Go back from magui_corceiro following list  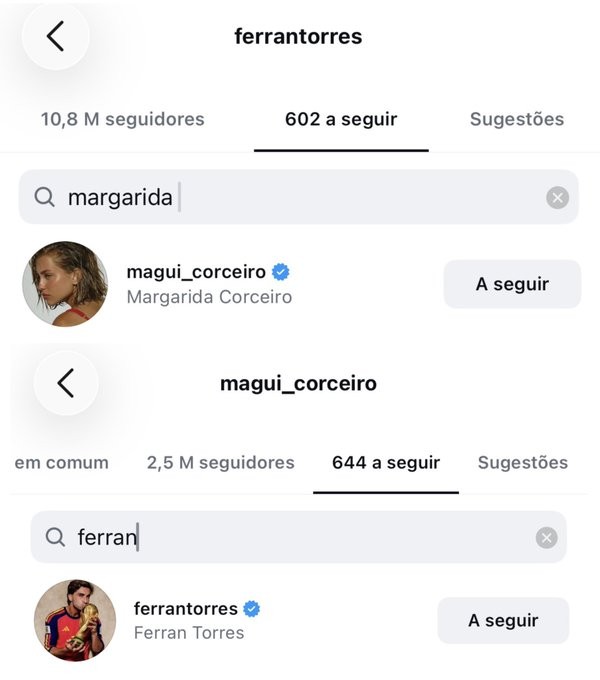click(66, 383)
